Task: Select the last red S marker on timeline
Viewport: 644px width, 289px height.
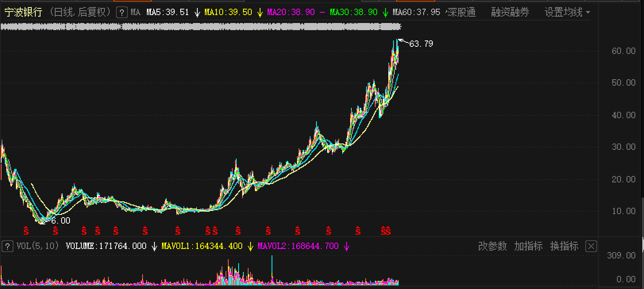Action: [x=388, y=231]
